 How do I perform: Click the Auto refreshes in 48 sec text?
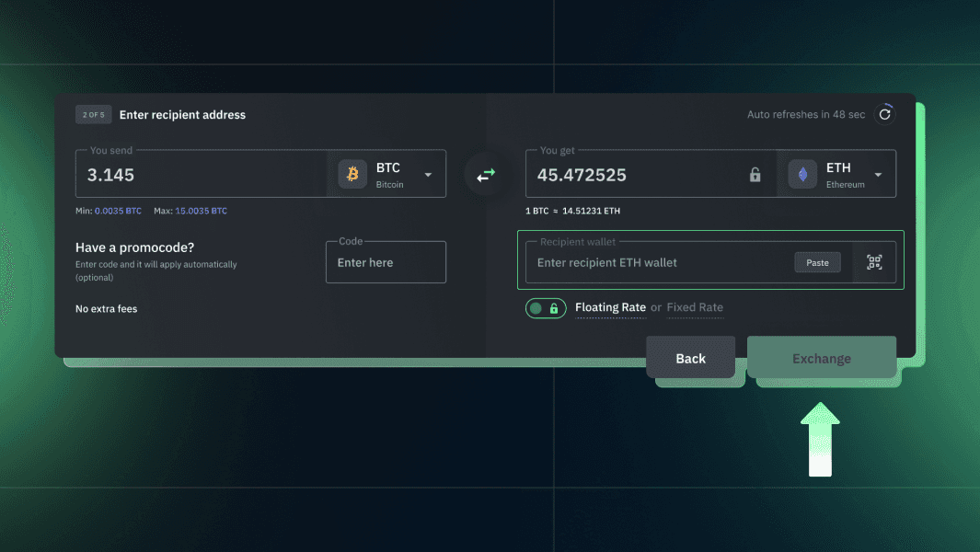[806, 114]
